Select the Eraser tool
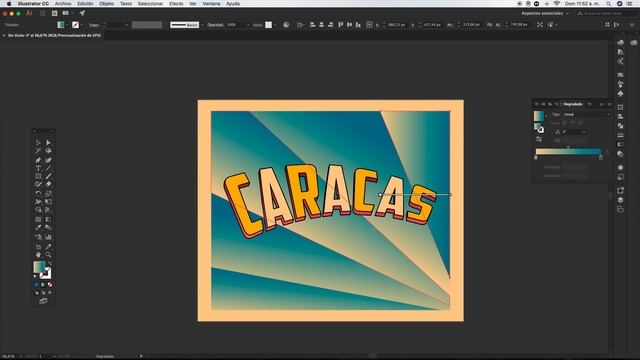 click(x=48, y=184)
